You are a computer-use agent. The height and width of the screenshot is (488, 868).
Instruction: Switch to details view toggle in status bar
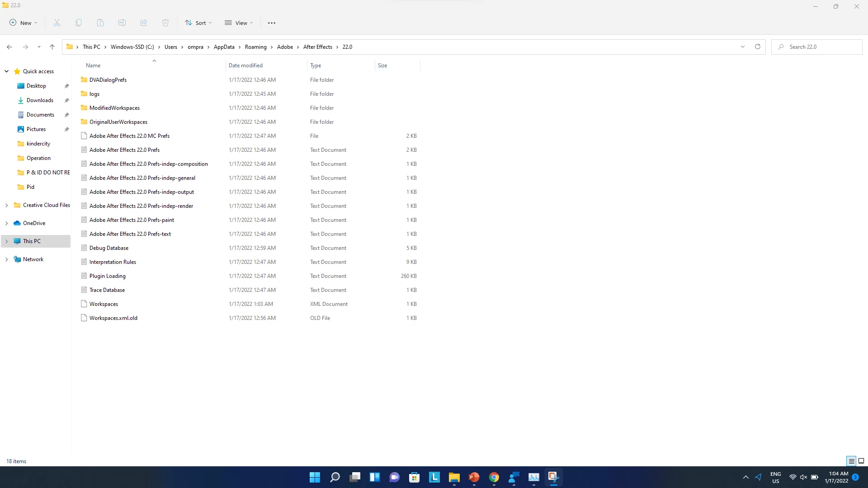pos(851,461)
